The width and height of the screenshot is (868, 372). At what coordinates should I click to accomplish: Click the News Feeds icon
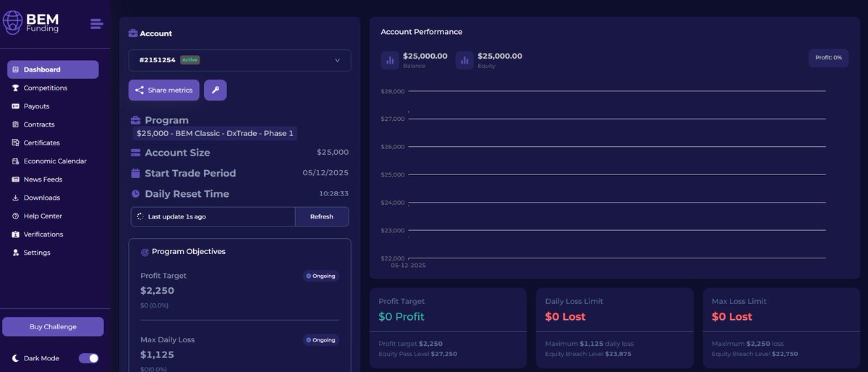(x=16, y=179)
